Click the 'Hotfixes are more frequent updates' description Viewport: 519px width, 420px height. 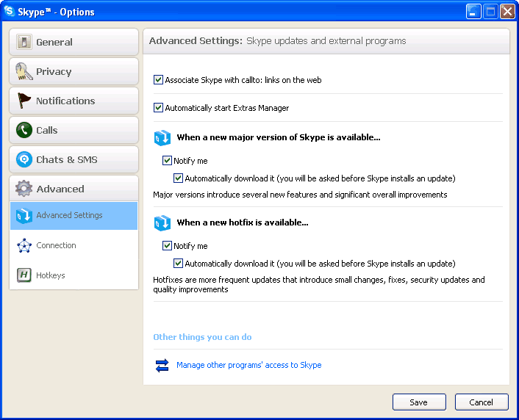319,284
